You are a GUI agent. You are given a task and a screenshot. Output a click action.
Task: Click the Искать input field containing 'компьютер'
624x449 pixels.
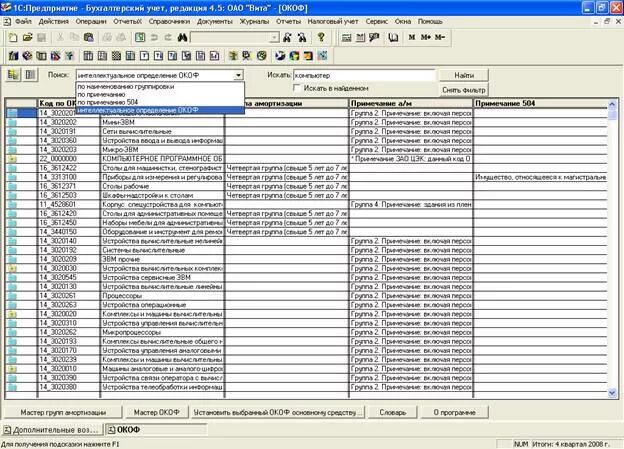364,75
